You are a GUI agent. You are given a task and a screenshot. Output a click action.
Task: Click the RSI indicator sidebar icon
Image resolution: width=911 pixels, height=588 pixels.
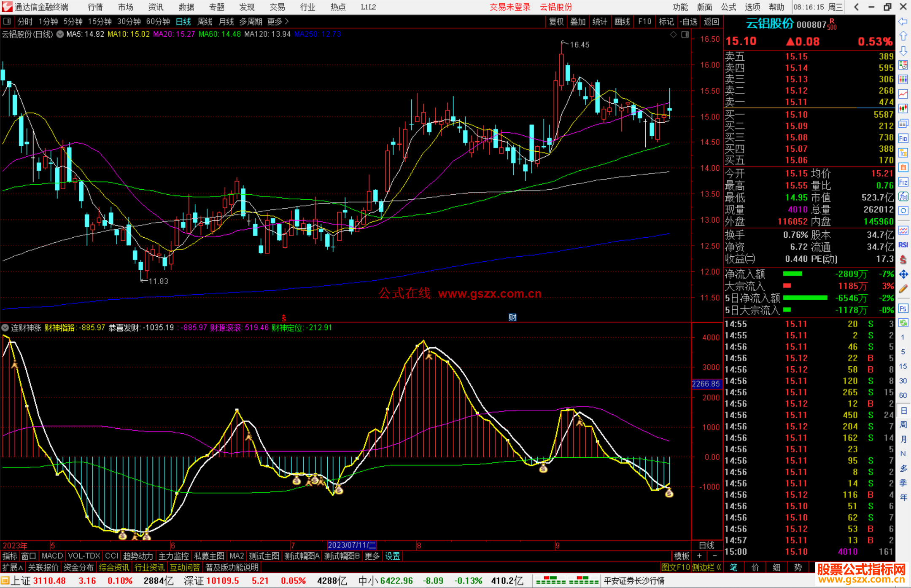[x=903, y=245]
